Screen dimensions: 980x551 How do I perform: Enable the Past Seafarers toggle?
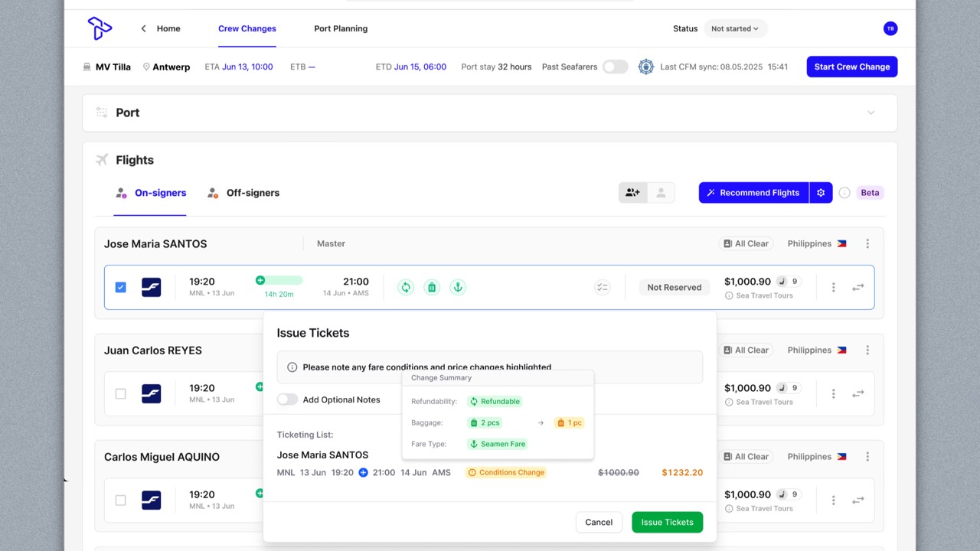[x=615, y=67]
